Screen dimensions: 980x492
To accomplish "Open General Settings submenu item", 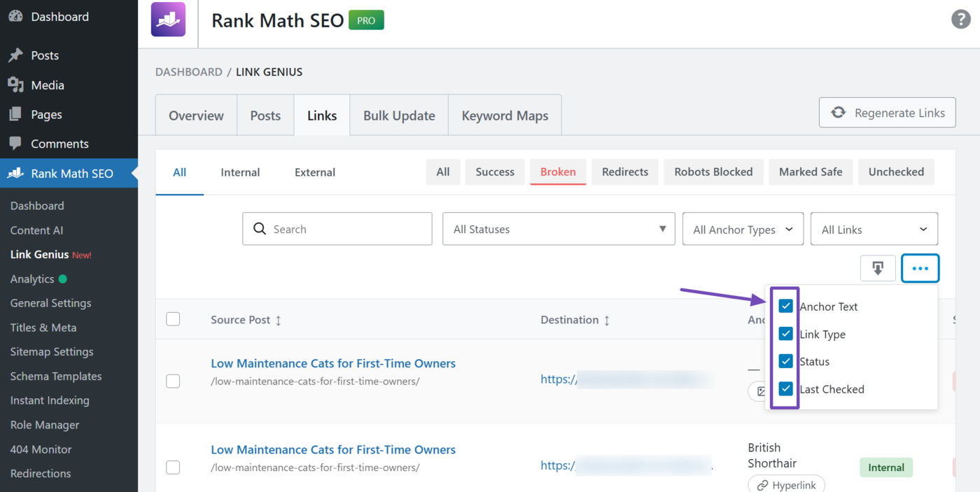I will (x=50, y=303).
